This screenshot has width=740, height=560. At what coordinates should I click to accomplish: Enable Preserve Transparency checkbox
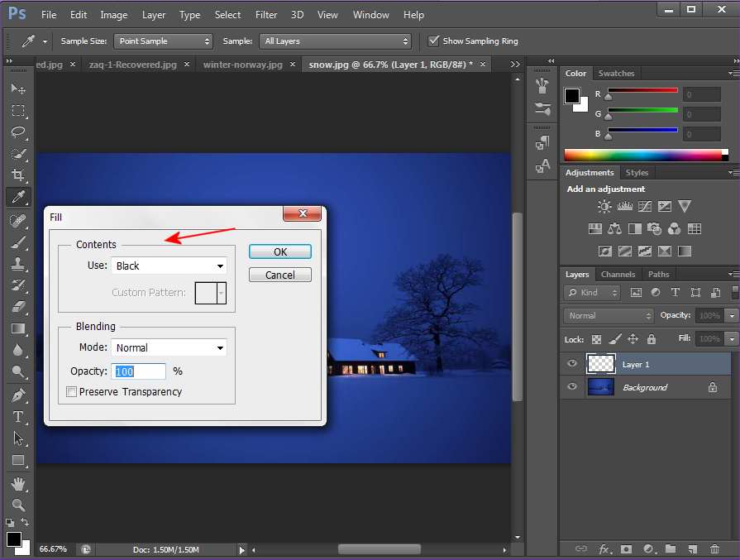click(x=72, y=392)
